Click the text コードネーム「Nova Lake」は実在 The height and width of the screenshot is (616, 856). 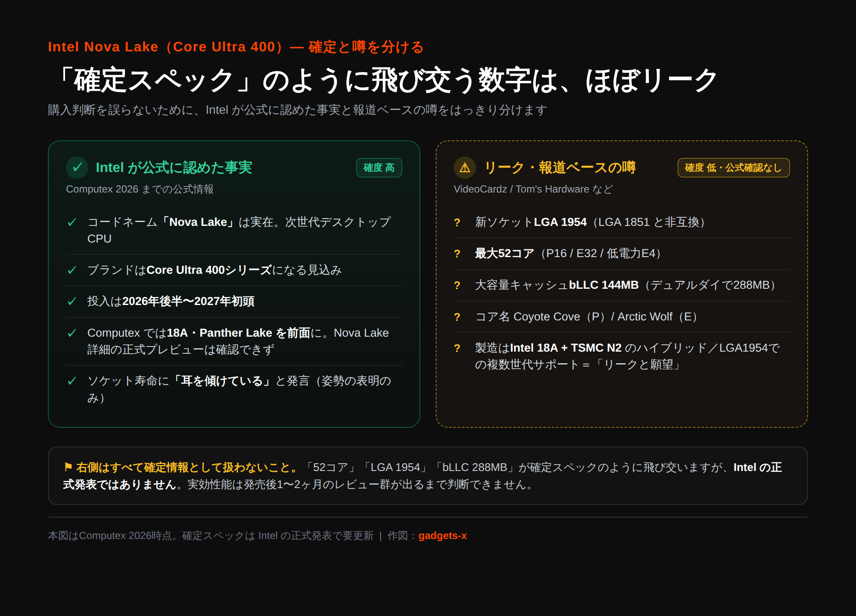[180, 222]
